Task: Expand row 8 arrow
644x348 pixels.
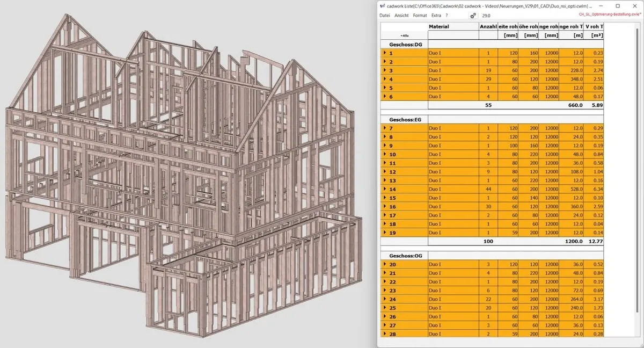Action: click(x=385, y=137)
